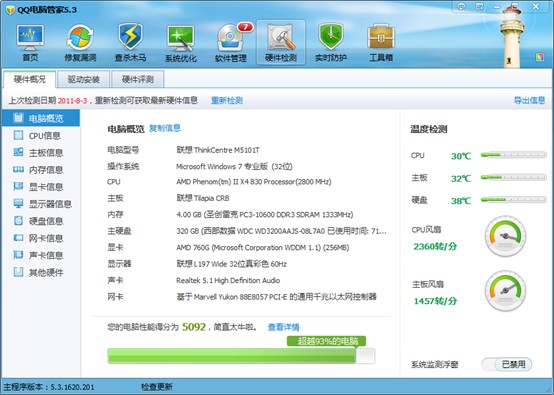The image size is (554, 395).
Task: Open 内存信息 in the sidebar
Action: click(41, 170)
